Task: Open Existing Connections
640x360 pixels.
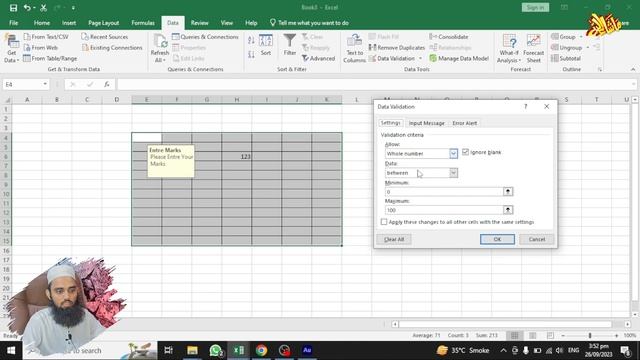Action: click(x=112, y=48)
